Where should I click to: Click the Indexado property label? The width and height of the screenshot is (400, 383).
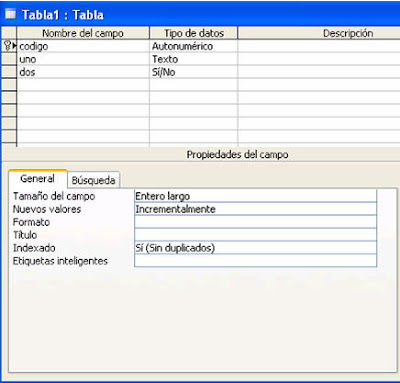click(34, 248)
